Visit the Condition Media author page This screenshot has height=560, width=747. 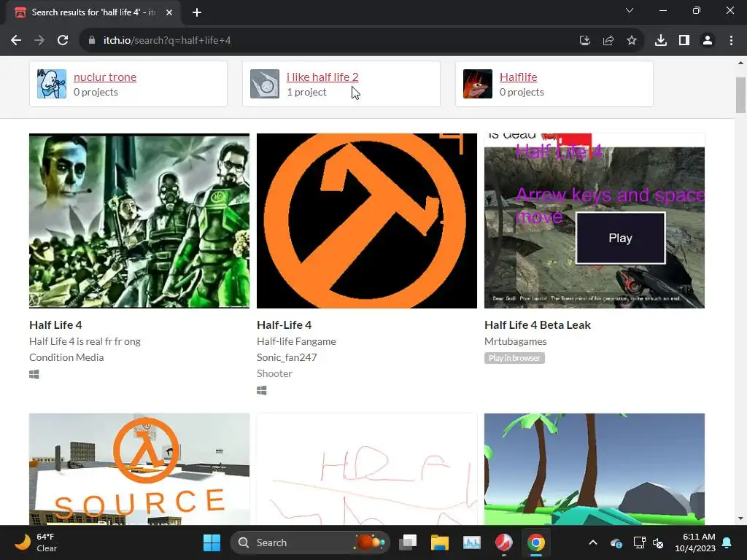[66, 357]
